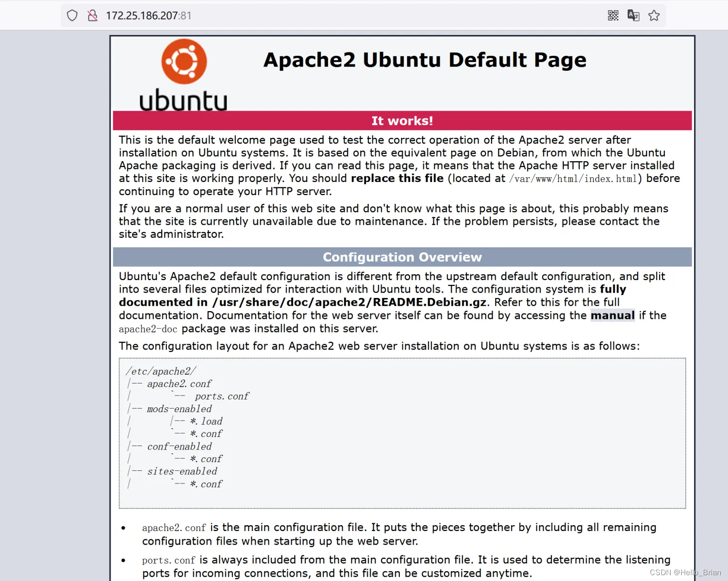Image resolution: width=728 pixels, height=581 pixels.
Task: Click 'apache2.conf' in the config tree
Action: click(x=180, y=384)
